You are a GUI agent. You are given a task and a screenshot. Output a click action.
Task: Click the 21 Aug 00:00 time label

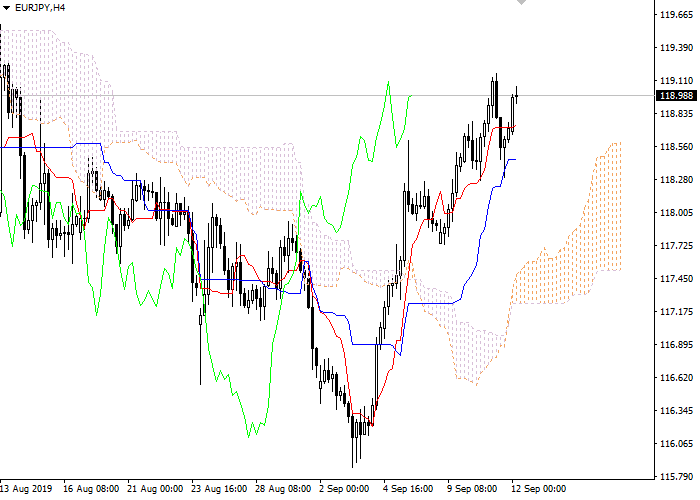(155, 489)
